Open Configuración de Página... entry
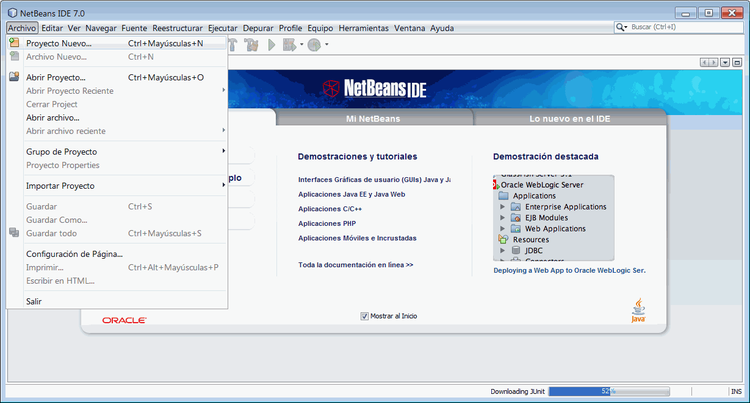This screenshot has height=403, width=750. click(x=117, y=254)
